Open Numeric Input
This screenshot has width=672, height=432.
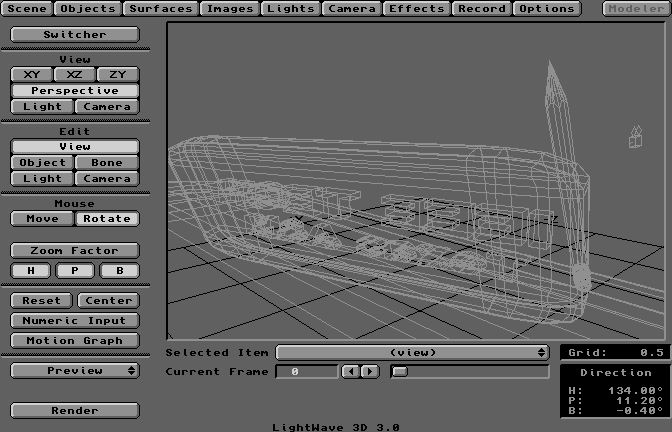[75, 321]
